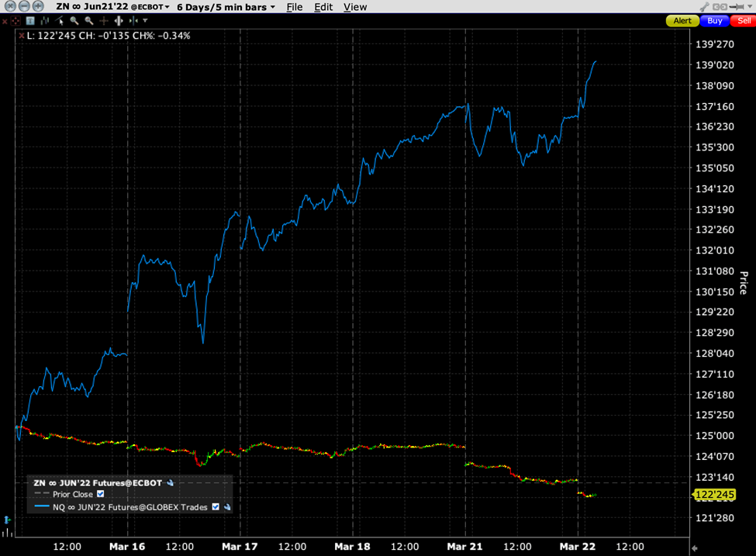Create an alert with the Alert button
The width and height of the screenshot is (756, 556).
(682, 21)
